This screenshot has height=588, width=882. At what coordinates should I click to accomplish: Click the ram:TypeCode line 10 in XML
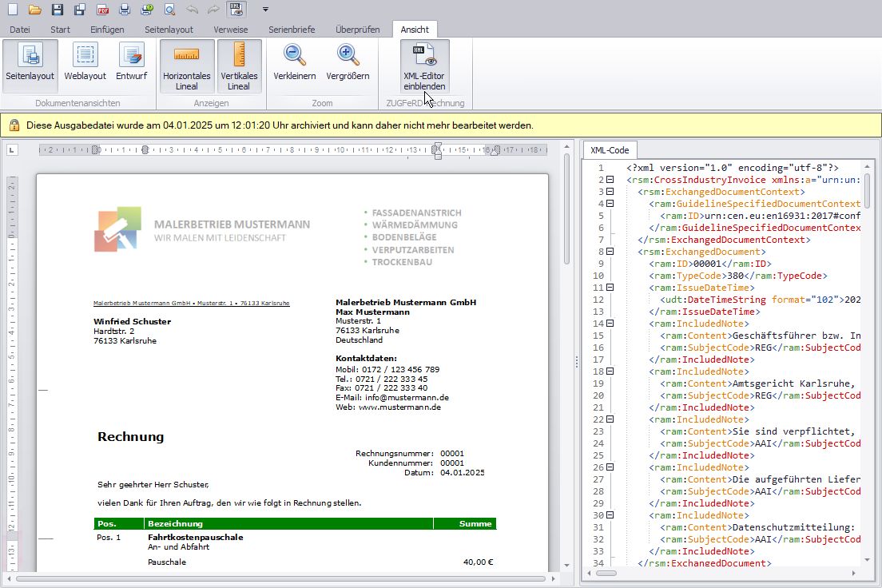[738, 276]
